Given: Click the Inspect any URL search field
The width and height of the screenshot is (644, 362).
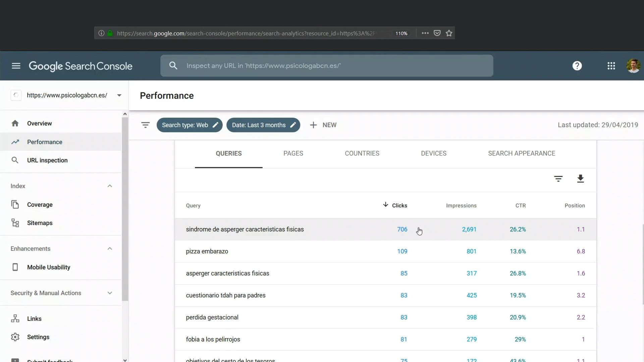Looking at the screenshot, I should point(327,66).
